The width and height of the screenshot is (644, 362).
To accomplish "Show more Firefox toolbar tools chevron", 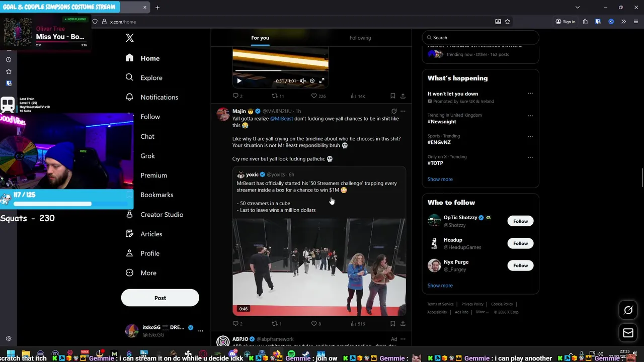I will 623,22.
